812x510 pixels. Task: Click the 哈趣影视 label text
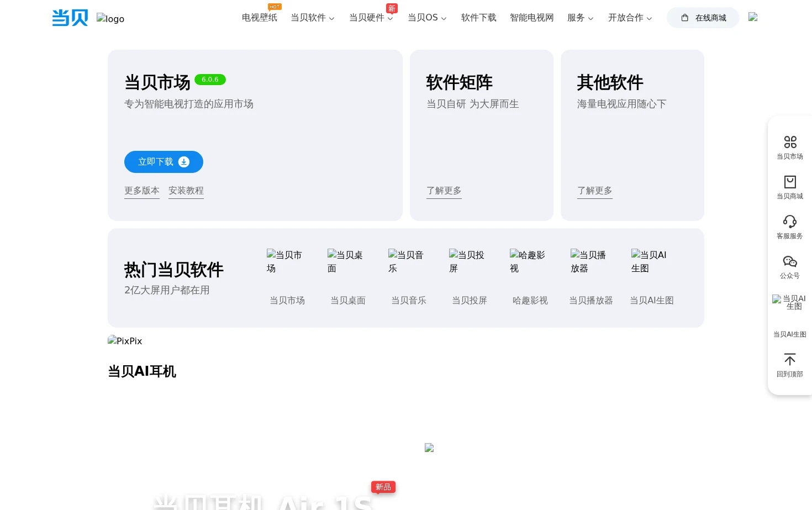click(530, 300)
